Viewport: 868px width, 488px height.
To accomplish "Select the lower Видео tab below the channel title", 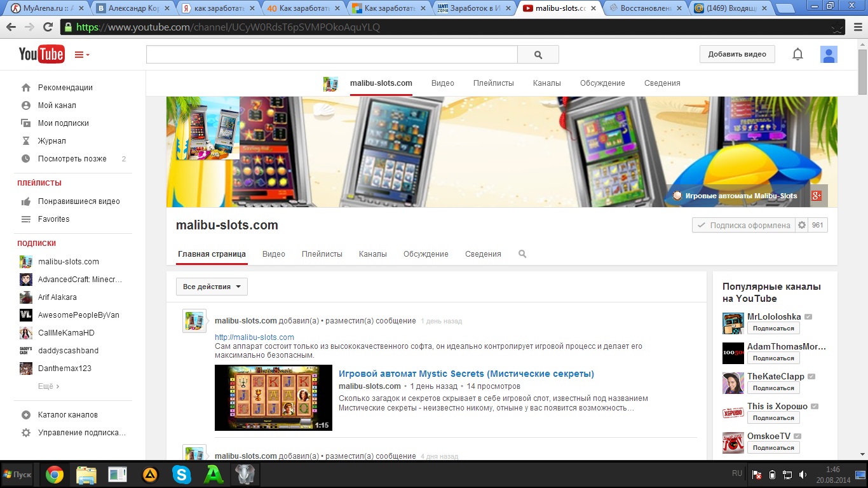I will tap(274, 254).
